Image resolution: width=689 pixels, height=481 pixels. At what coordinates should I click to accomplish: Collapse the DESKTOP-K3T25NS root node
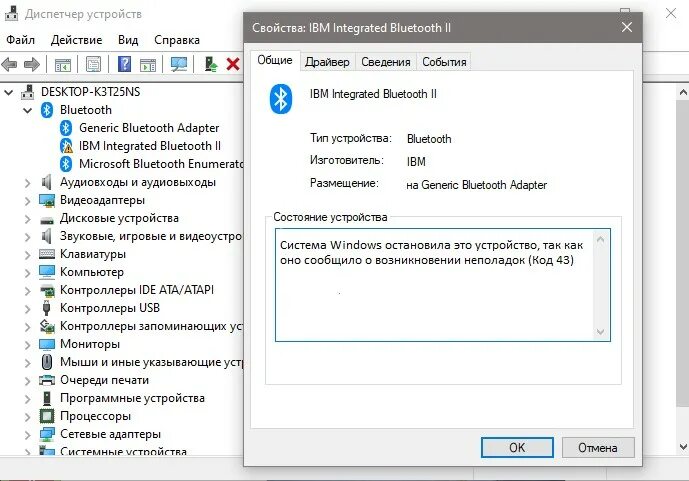point(8,92)
